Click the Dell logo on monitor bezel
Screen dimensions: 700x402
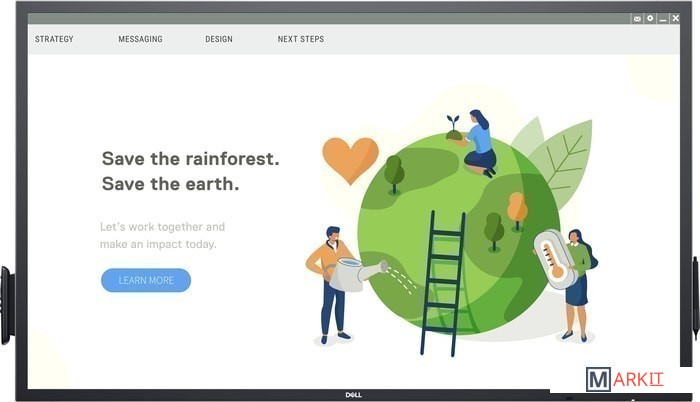click(354, 395)
